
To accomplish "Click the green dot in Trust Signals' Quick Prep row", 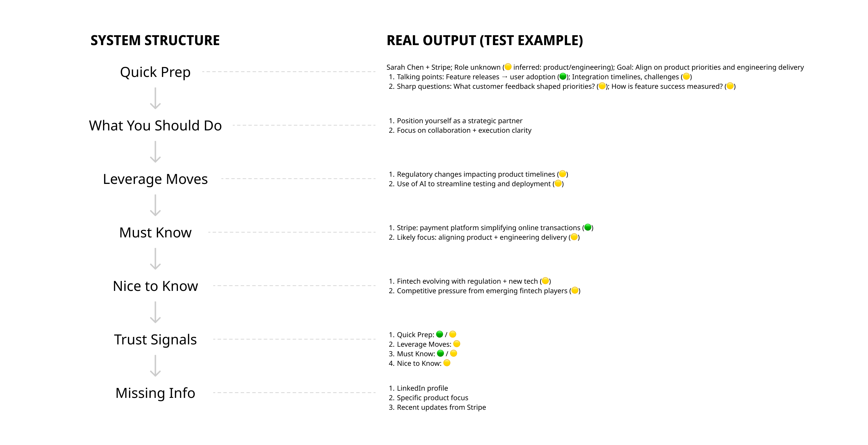I will (x=439, y=334).
